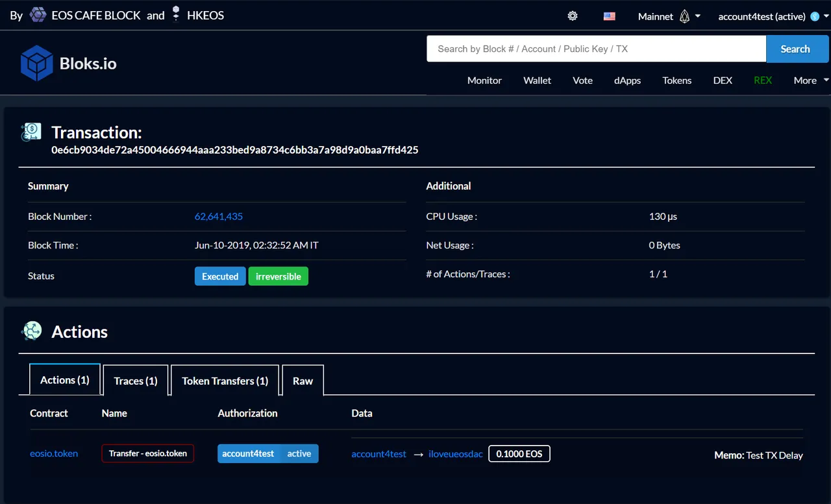Open the REX menu item
The height and width of the screenshot is (504, 831).
[763, 80]
